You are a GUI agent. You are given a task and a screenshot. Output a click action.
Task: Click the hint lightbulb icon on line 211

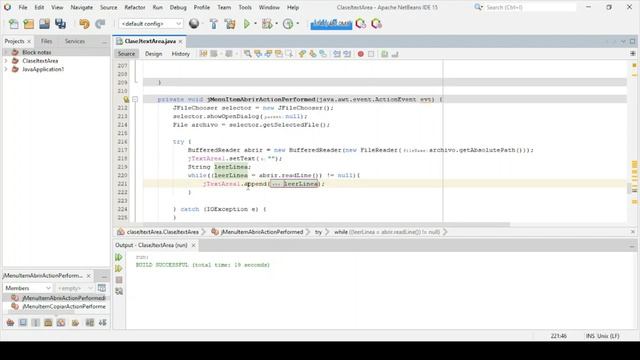click(x=126, y=99)
